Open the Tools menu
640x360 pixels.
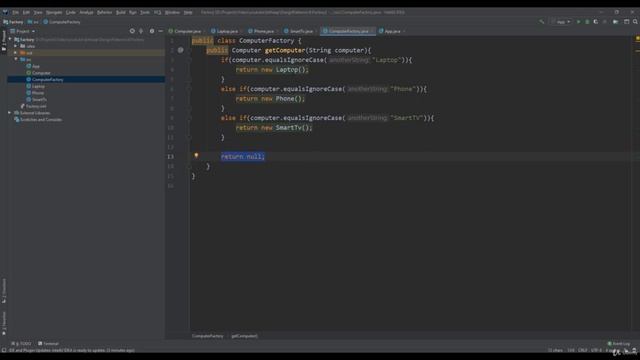point(145,12)
